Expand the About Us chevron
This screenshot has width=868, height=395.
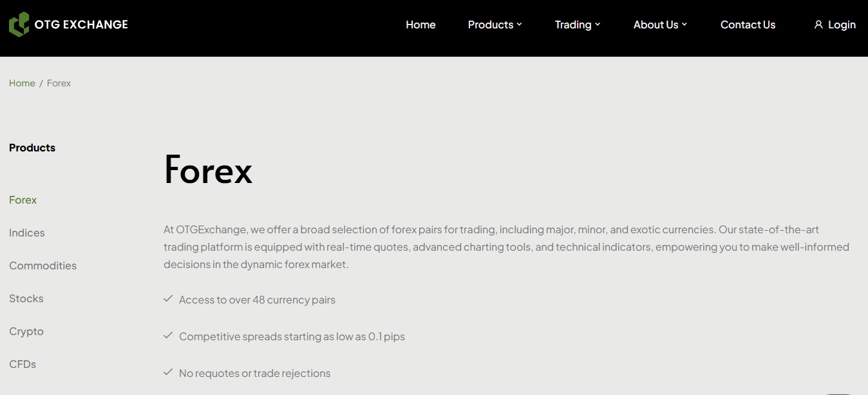coord(684,24)
